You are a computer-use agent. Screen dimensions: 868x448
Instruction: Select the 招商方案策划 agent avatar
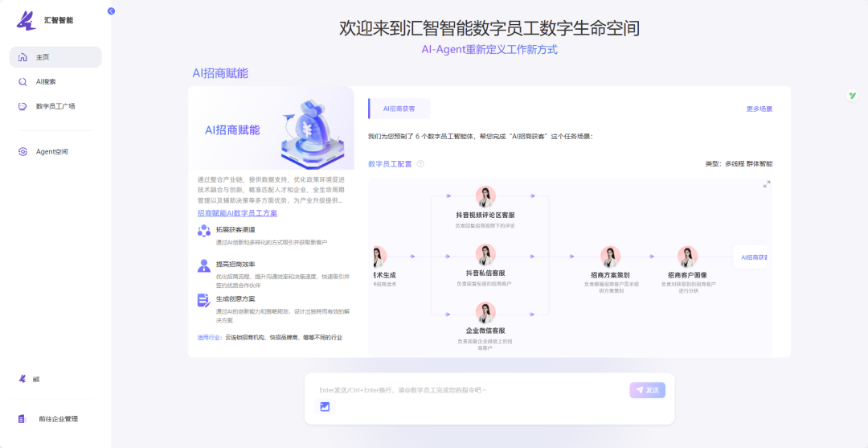coord(609,257)
